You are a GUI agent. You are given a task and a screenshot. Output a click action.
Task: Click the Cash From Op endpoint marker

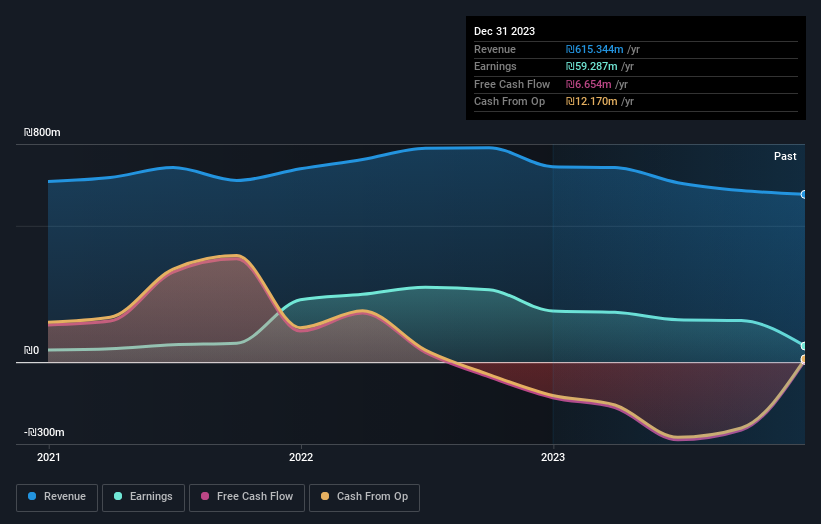(803, 359)
